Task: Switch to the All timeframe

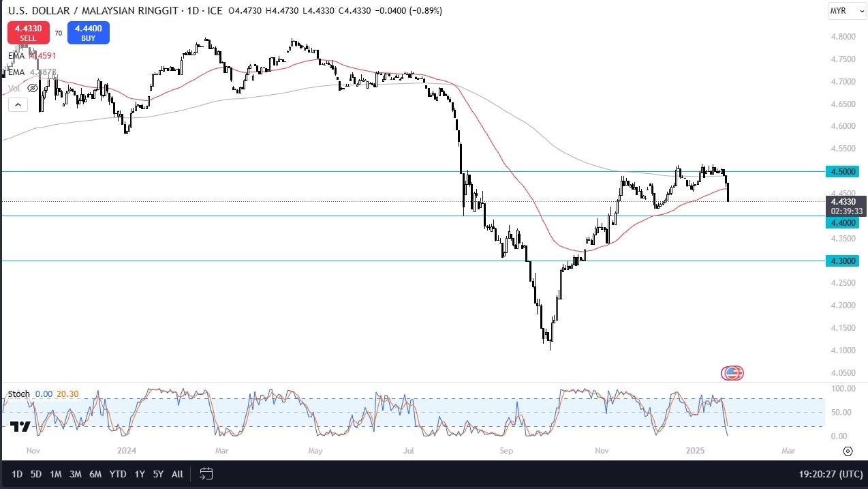Action: pos(176,474)
